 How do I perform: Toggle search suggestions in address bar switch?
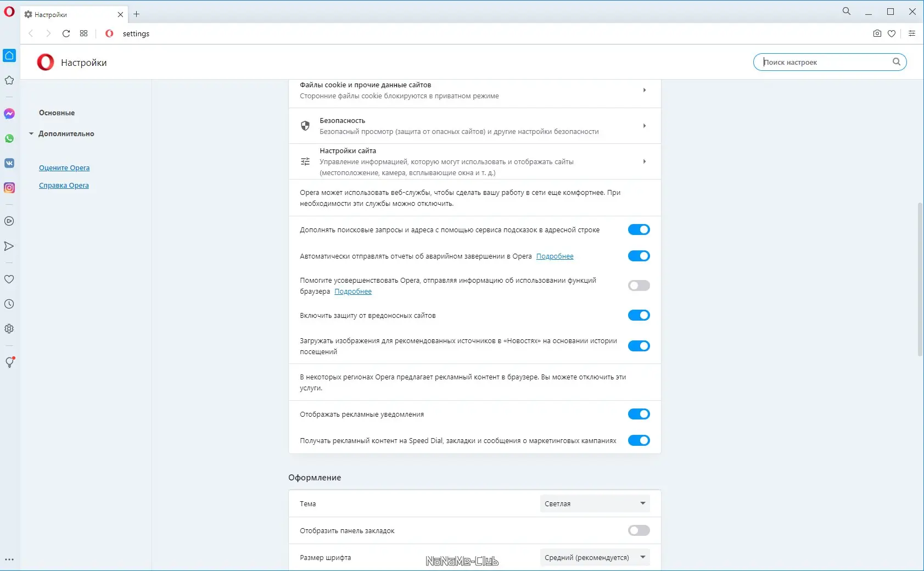[x=639, y=229]
